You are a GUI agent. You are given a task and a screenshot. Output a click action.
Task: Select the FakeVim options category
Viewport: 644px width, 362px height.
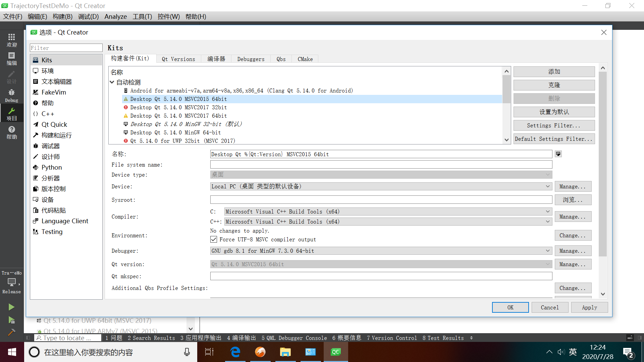tap(54, 92)
